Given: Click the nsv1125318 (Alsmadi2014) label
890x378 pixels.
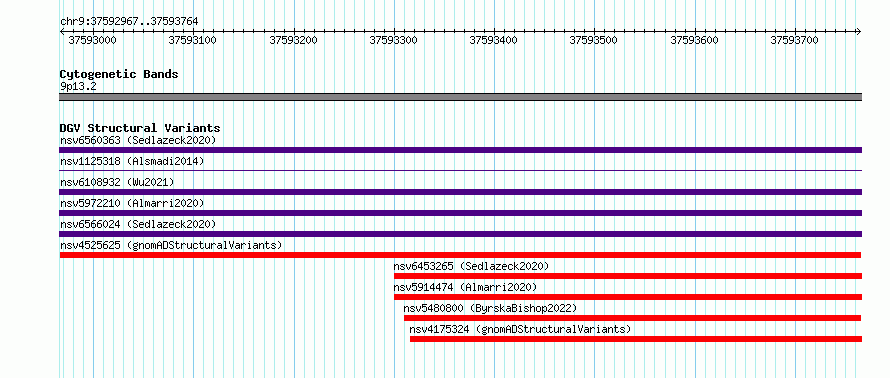Looking at the screenshot, I should pos(132,161).
